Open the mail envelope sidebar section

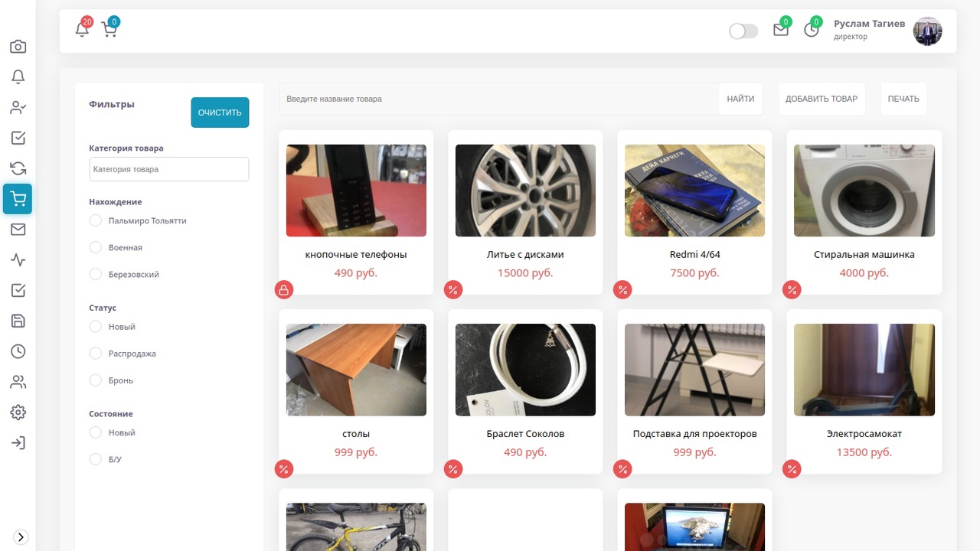click(x=18, y=230)
